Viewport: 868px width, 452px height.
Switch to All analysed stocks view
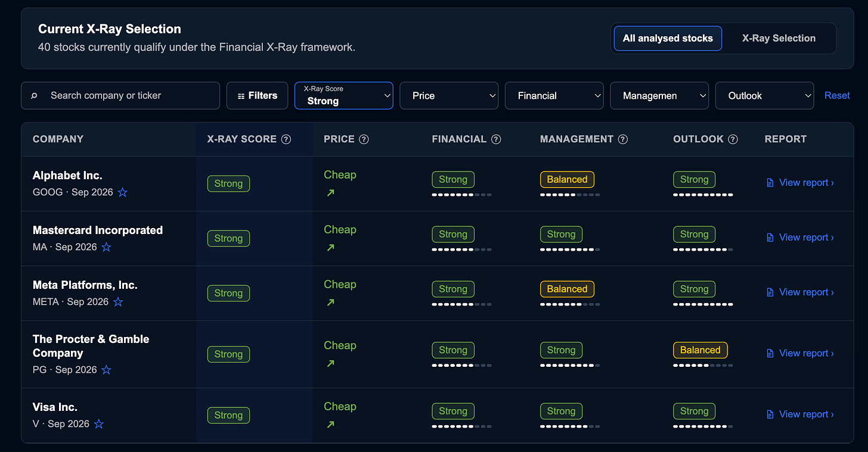click(668, 38)
